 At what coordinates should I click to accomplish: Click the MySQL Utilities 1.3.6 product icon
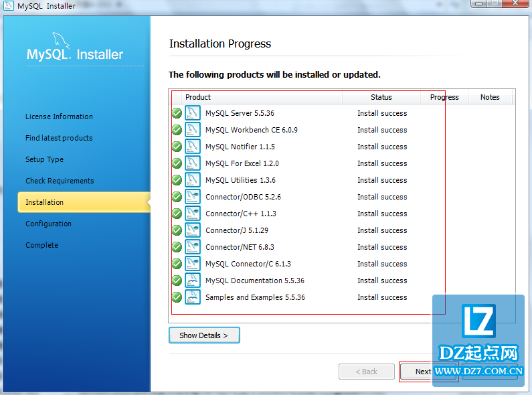click(192, 180)
